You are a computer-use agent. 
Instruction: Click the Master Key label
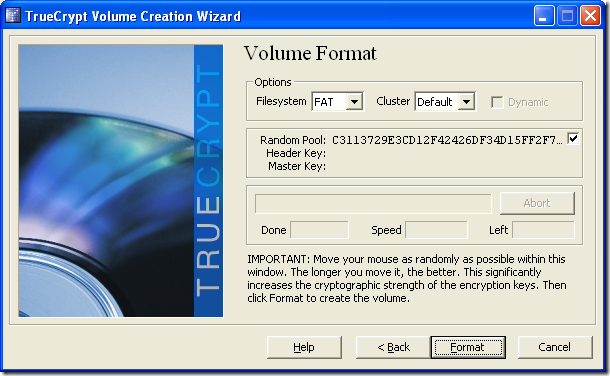tap(297, 166)
